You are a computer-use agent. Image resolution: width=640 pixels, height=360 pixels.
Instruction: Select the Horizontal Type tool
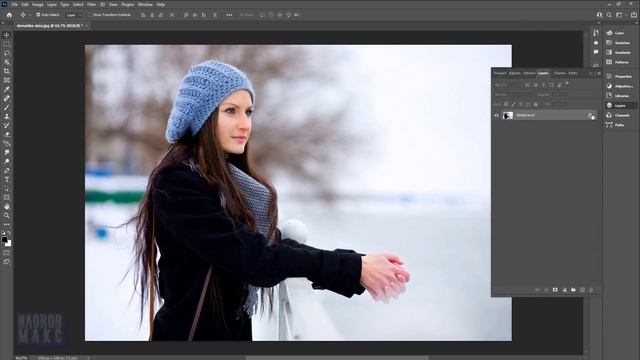click(7, 180)
